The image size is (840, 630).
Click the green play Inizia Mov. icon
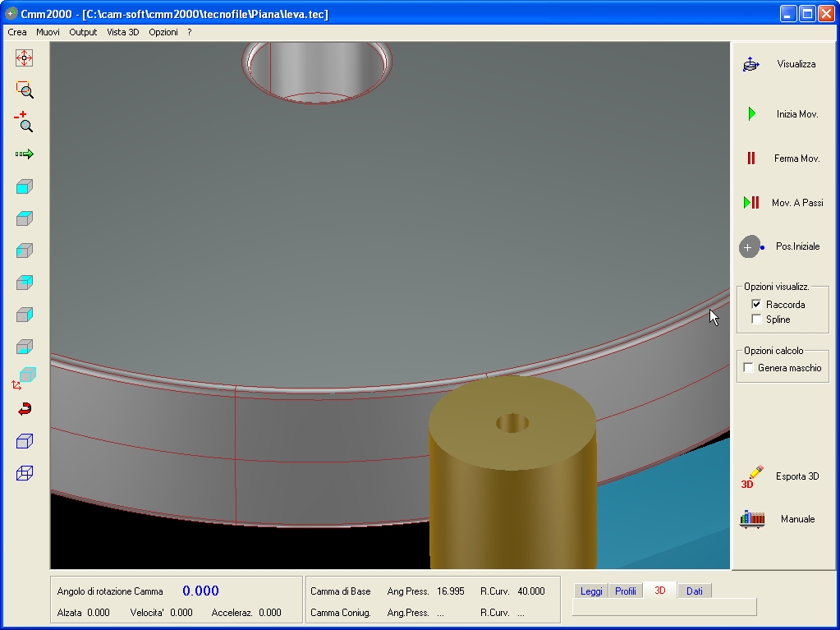tap(752, 113)
